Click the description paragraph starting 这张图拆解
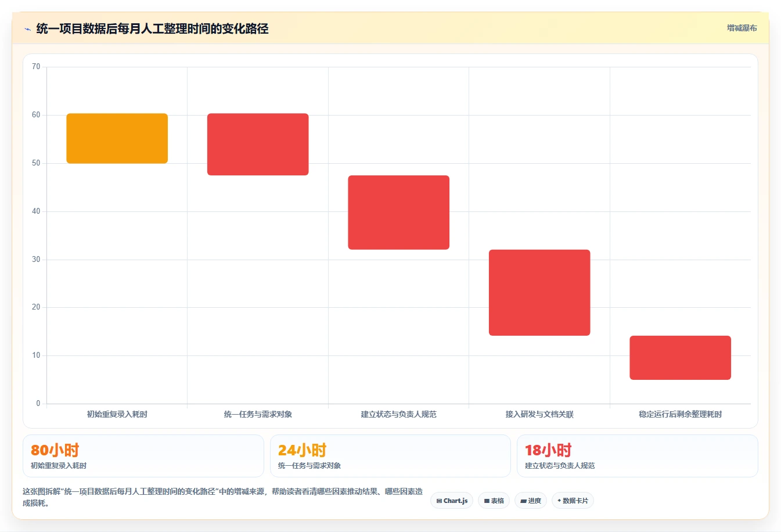This screenshot has width=781, height=532. 223,497
